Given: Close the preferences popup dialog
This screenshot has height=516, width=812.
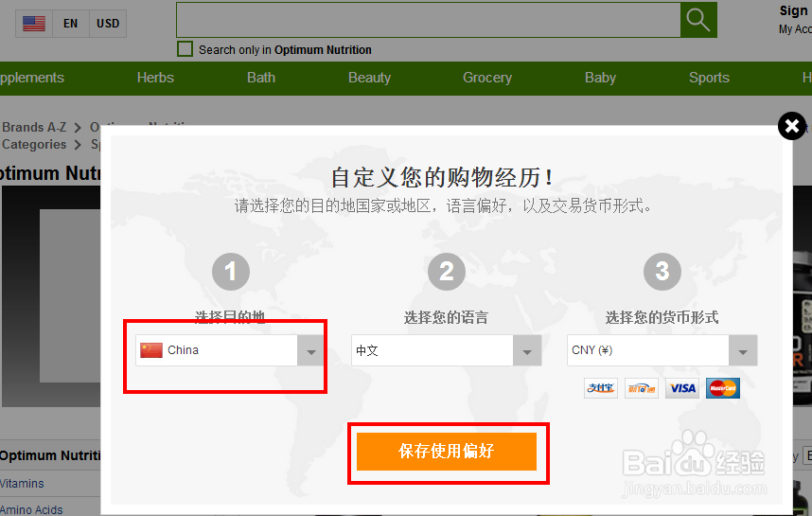Looking at the screenshot, I should pos(792,126).
